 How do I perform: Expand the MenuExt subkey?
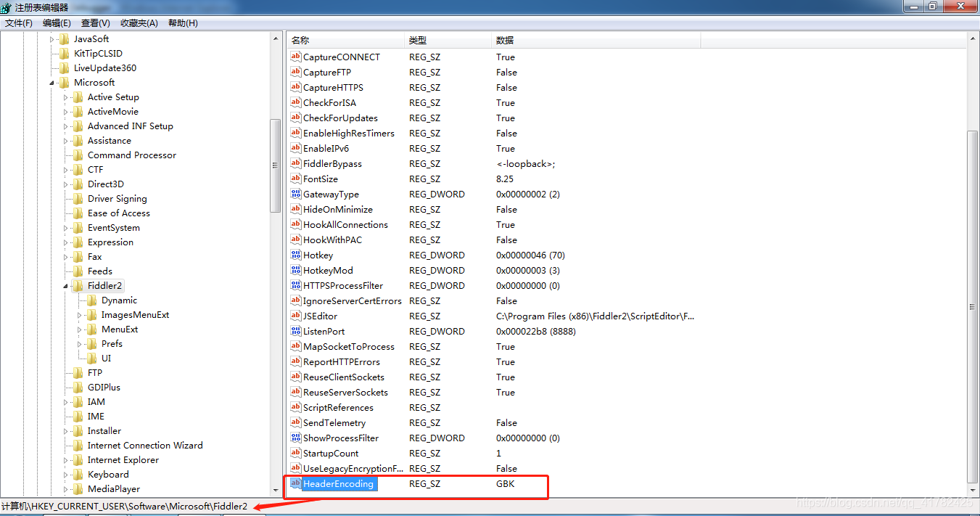[79, 329]
